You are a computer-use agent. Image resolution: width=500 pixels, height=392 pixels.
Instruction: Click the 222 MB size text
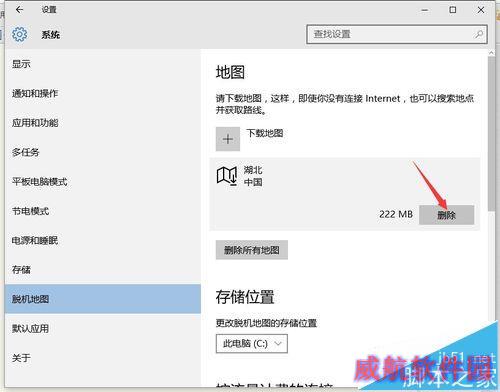[396, 214]
